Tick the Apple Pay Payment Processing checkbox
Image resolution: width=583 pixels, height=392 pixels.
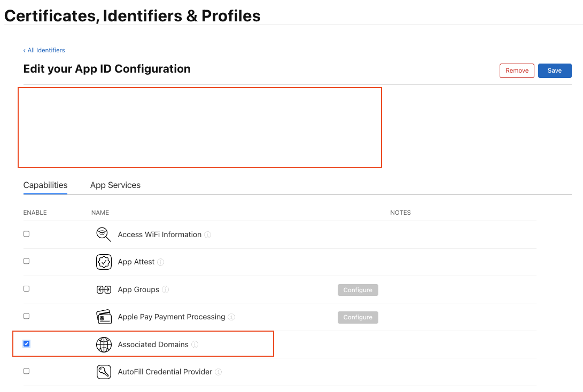click(26, 316)
